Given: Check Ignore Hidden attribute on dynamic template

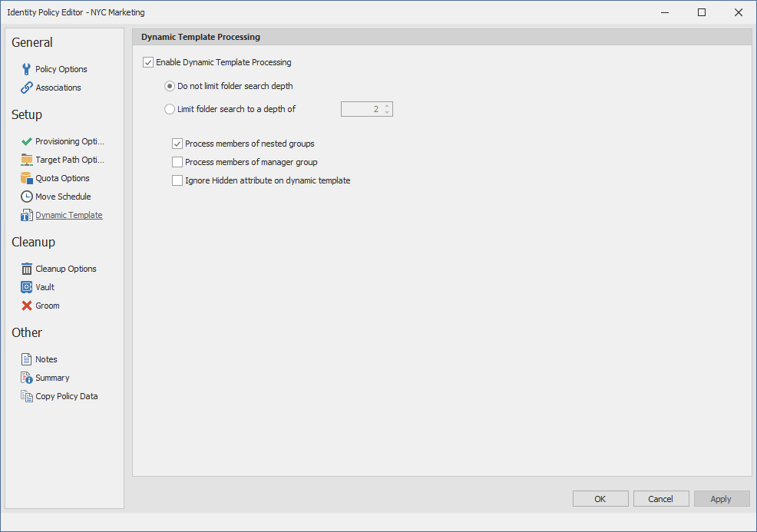Looking at the screenshot, I should pyautogui.click(x=177, y=180).
